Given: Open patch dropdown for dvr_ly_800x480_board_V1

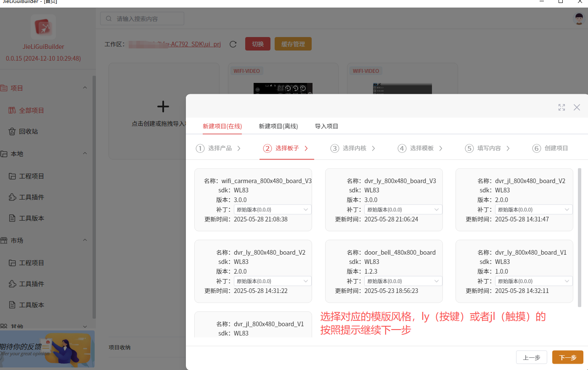Looking at the screenshot, I should point(534,281).
